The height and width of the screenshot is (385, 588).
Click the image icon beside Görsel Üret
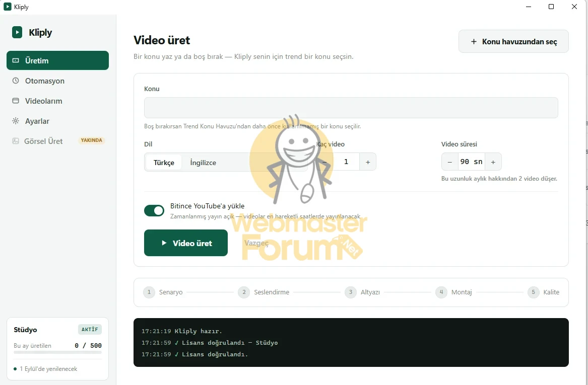(16, 141)
